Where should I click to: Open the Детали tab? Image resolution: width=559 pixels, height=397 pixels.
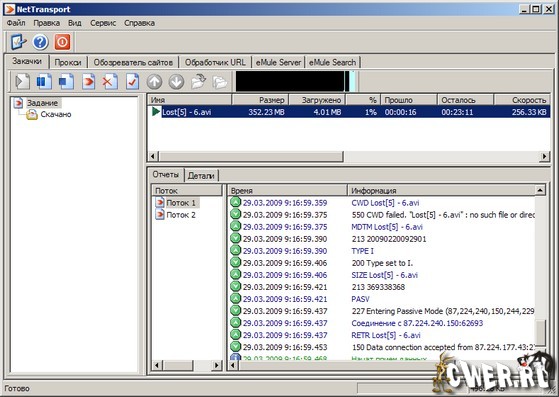coord(201,175)
